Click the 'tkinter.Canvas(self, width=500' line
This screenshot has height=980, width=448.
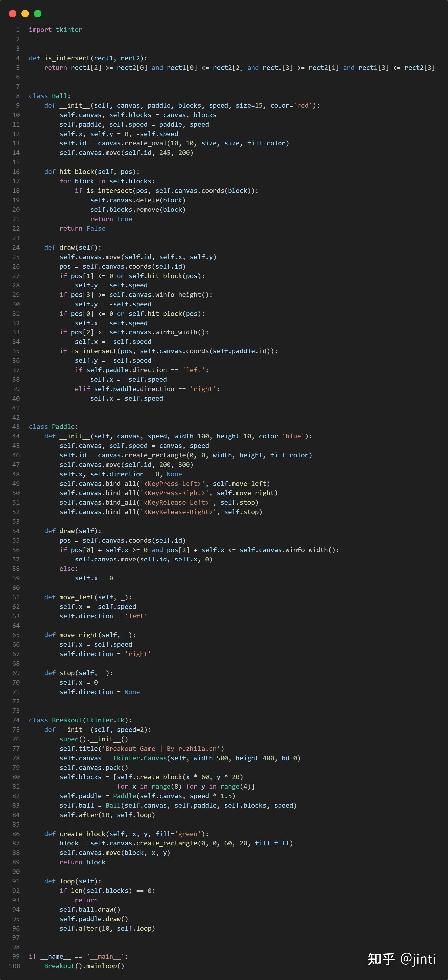click(180, 758)
